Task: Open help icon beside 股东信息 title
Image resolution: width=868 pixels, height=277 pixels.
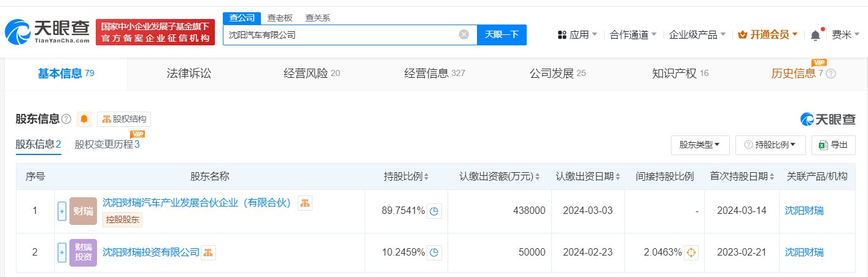Action: pyautogui.click(x=66, y=119)
